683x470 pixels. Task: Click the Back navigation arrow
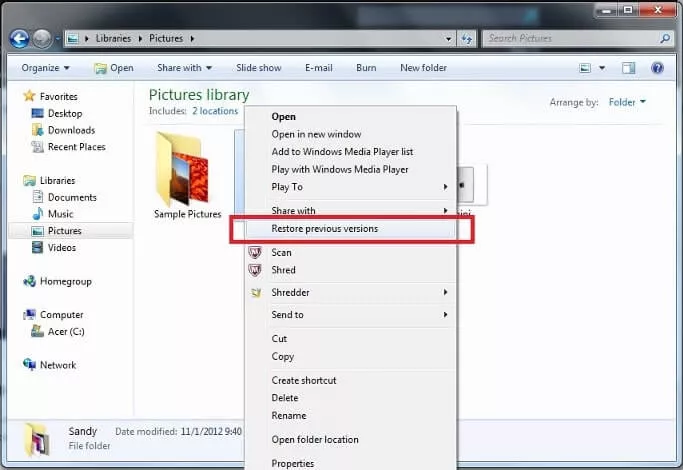[x=19, y=39]
